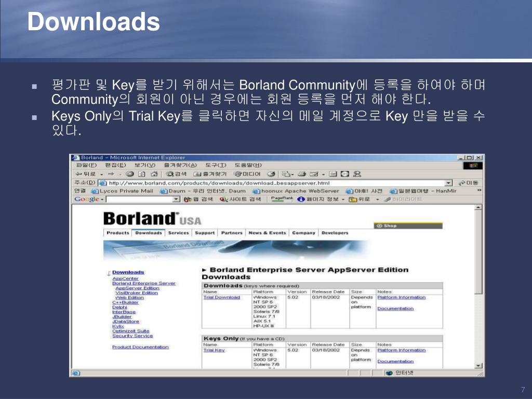This screenshot has height=399, width=532.
Task: Click the Google toolbar Up (위로) button
Action: [359, 199]
